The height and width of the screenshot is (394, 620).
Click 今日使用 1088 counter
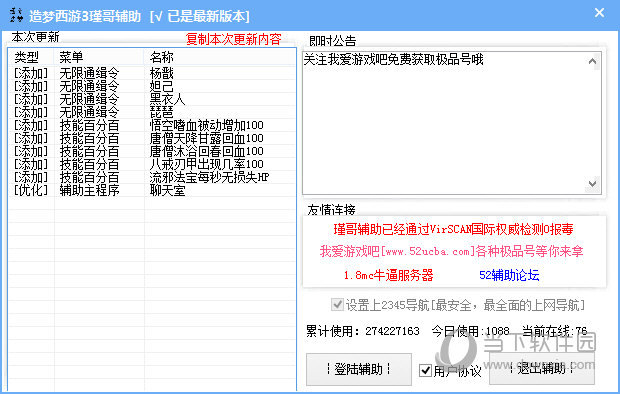pyautogui.click(x=471, y=331)
